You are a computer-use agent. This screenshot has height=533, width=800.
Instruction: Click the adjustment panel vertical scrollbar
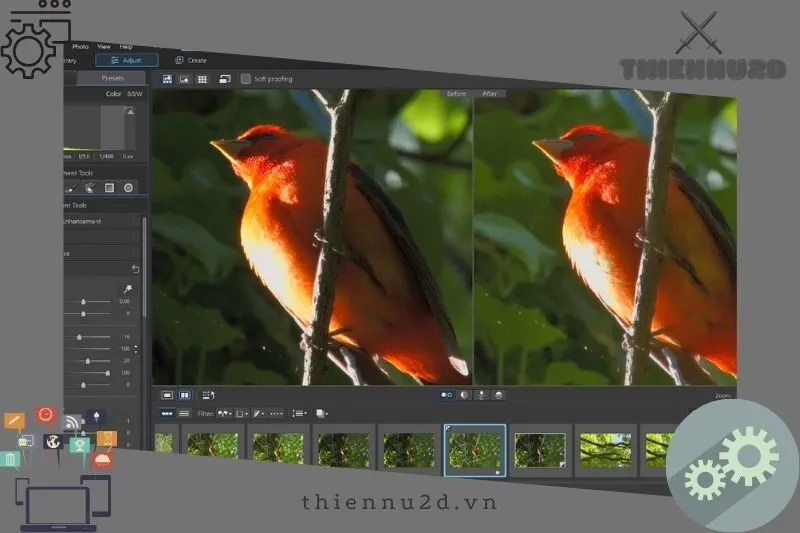pyautogui.click(x=144, y=268)
